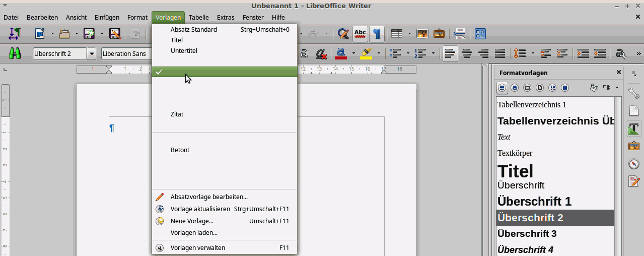This screenshot has height=256, width=644.
Task: Click the magnifier Find & Replace icon
Action: tap(343, 34)
